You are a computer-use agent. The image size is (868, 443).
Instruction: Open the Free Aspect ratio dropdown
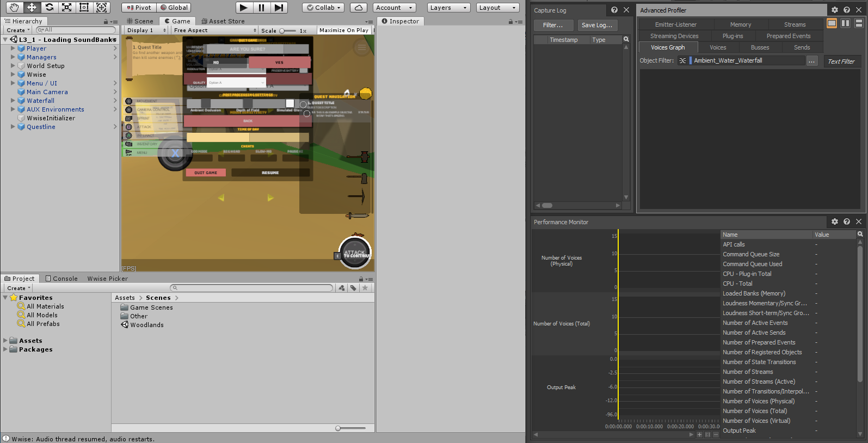coord(215,30)
